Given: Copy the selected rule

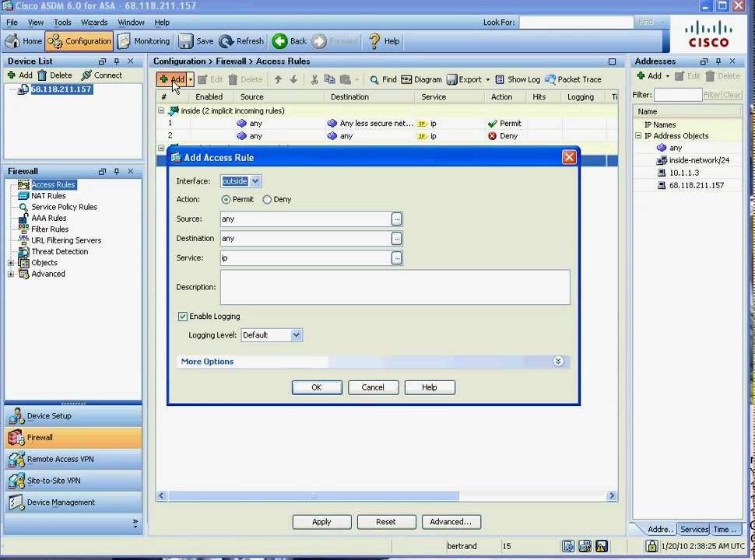Looking at the screenshot, I should click(x=329, y=79).
